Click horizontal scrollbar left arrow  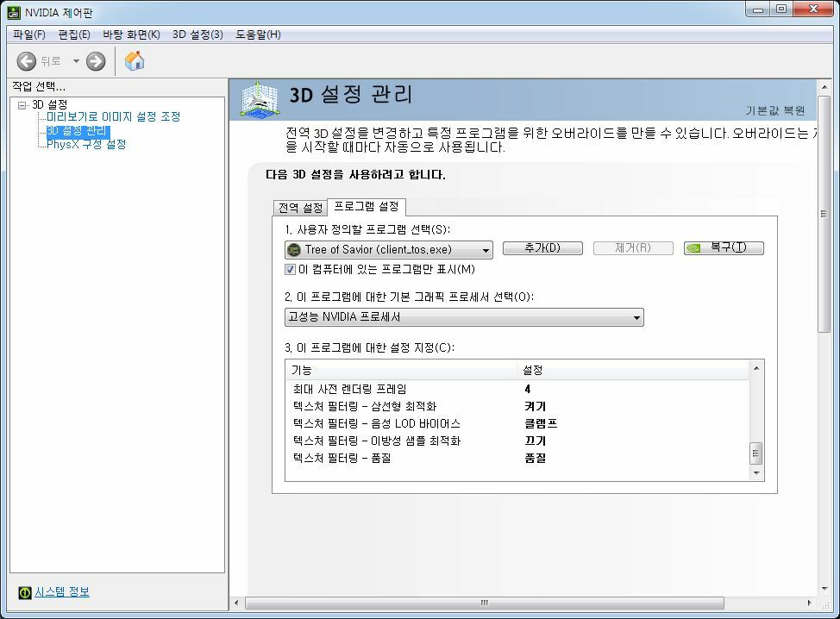click(237, 603)
